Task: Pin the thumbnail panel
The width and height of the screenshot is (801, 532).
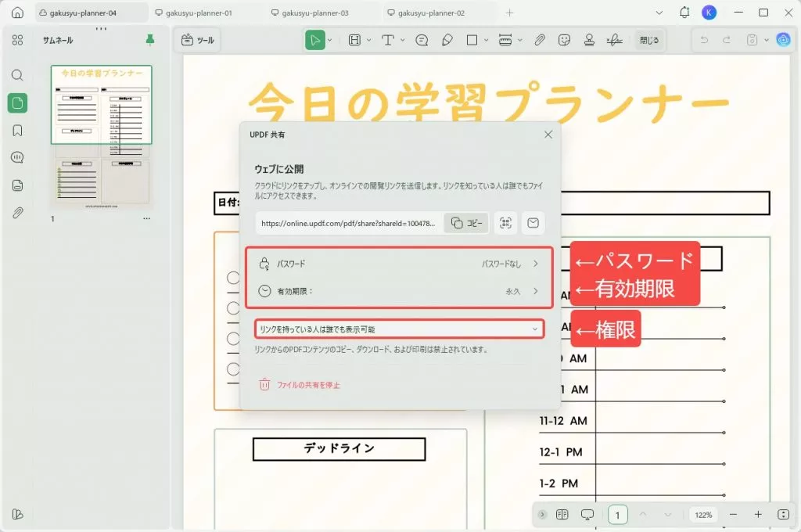Action: click(x=152, y=39)
